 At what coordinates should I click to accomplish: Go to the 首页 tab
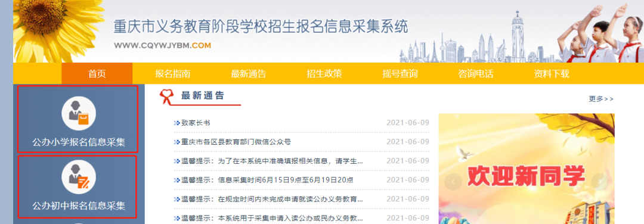(x=97, y=74)
